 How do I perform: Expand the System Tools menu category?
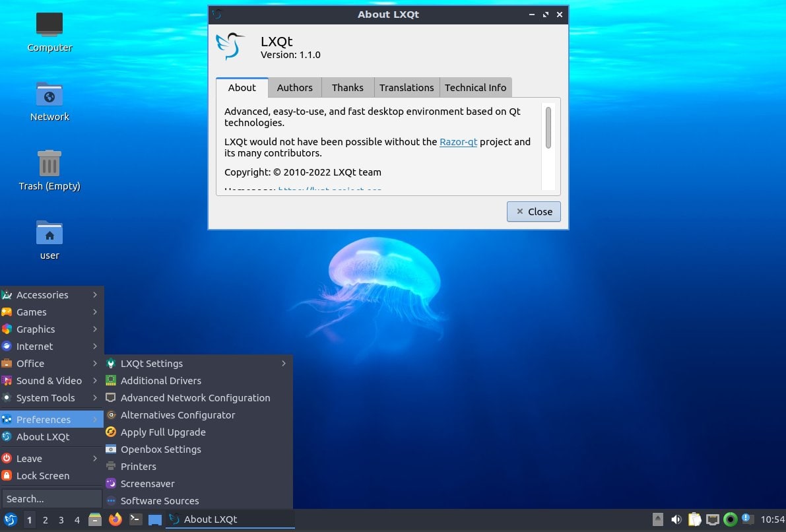click(51, 397)
